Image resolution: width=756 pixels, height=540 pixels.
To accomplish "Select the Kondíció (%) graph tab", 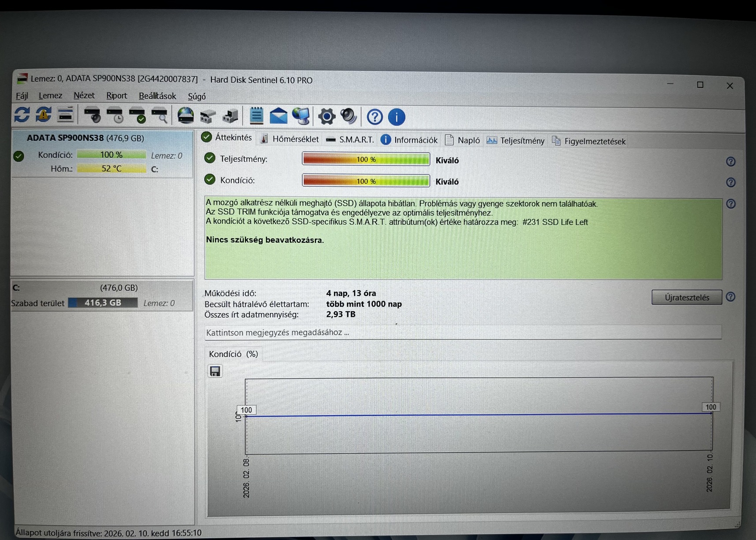I will (x=233, y=354).
